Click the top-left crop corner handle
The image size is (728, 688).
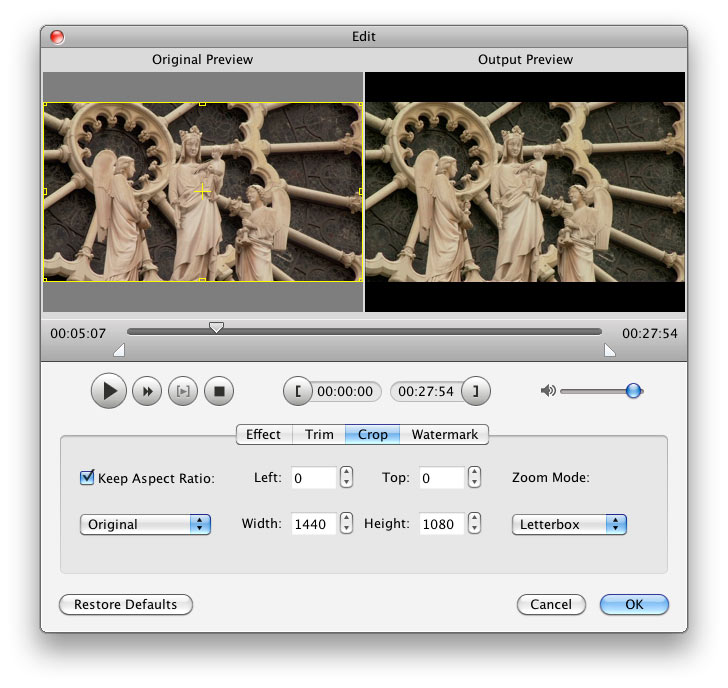(x=45, y=104)
